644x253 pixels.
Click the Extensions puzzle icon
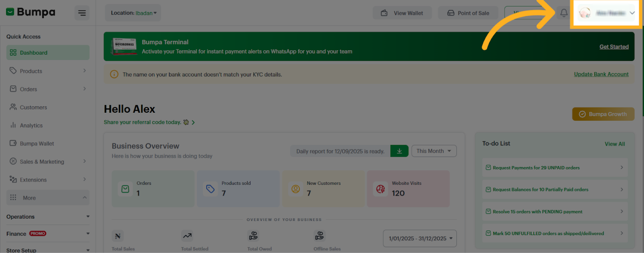pos(13,179)
